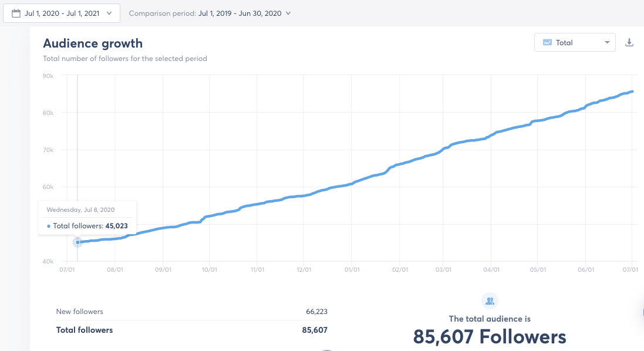Open the Comparison period dropdown arrow

point(288,13)
